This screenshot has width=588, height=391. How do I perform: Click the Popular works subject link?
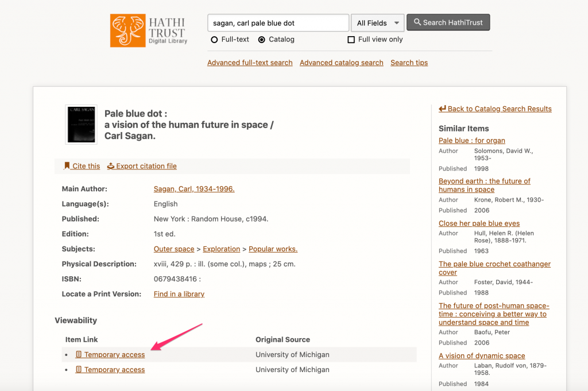pos(273,249)
